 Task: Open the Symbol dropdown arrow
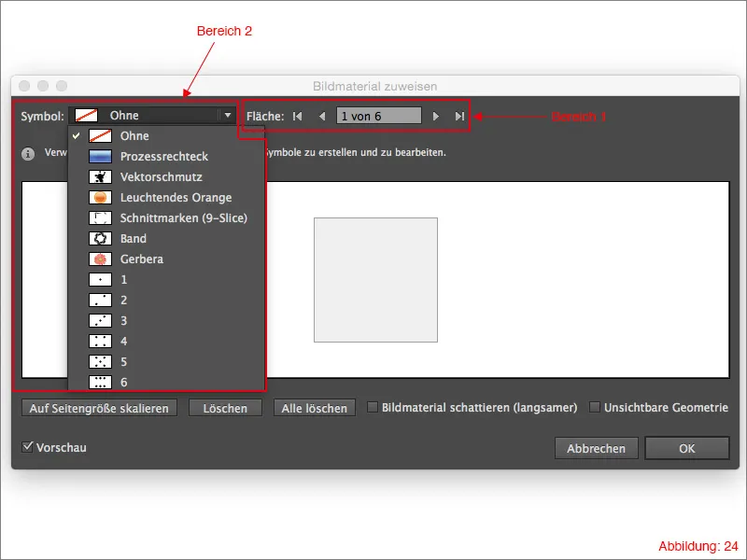[x=228, y=115]
